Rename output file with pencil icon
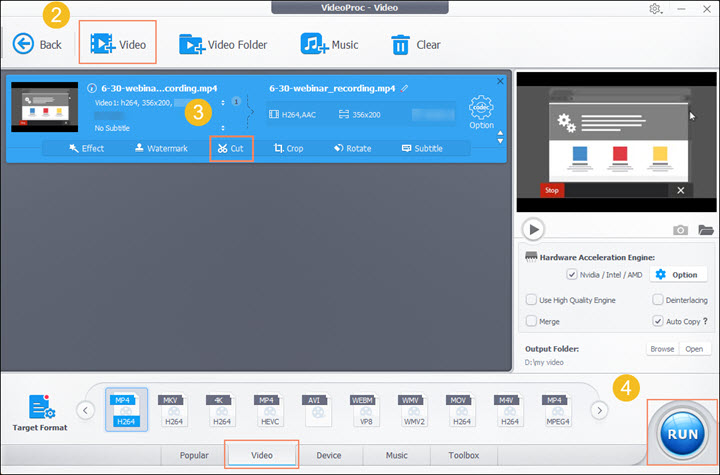 [404, 88]
